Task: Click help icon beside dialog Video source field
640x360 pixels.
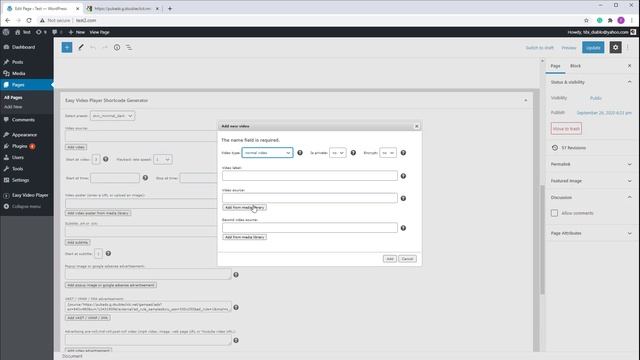Action: click(x=403, y=198)
